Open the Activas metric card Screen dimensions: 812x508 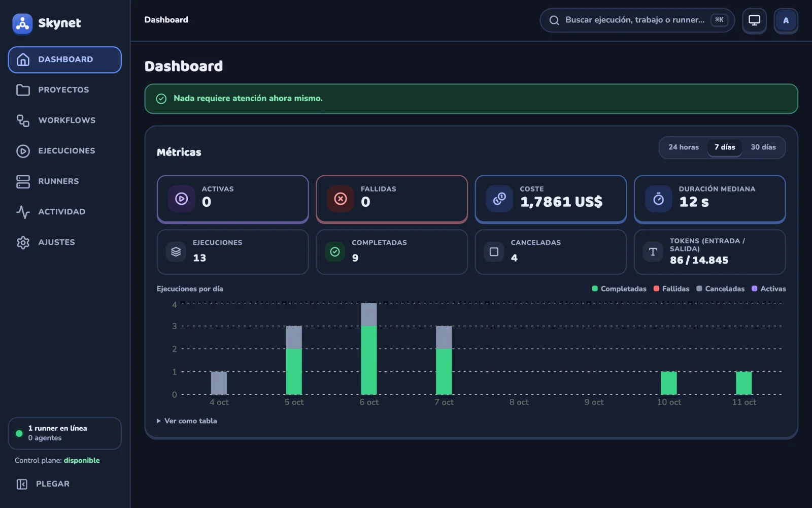(x=233, y=199)
